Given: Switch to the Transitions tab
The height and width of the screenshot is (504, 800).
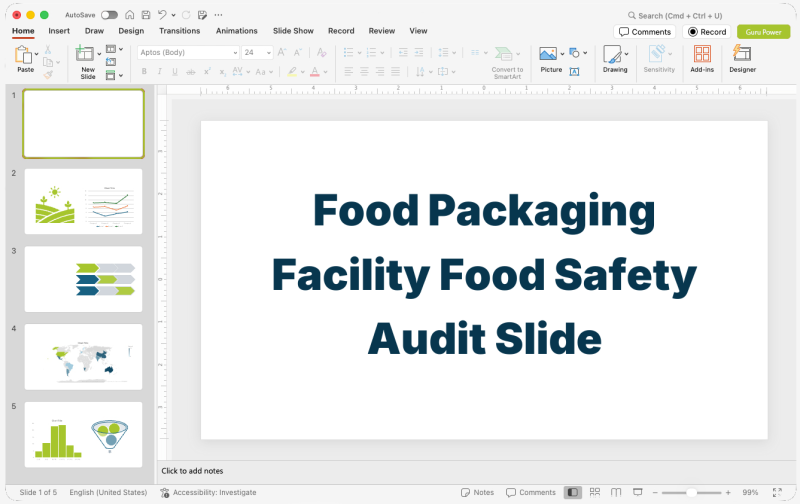Looking at the screenshot, I should (x=180, y=31).
